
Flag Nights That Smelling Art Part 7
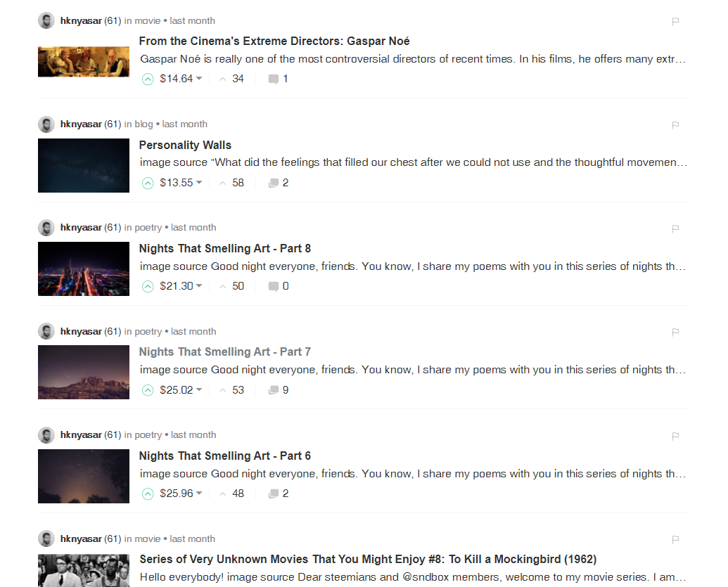(675, 332)
